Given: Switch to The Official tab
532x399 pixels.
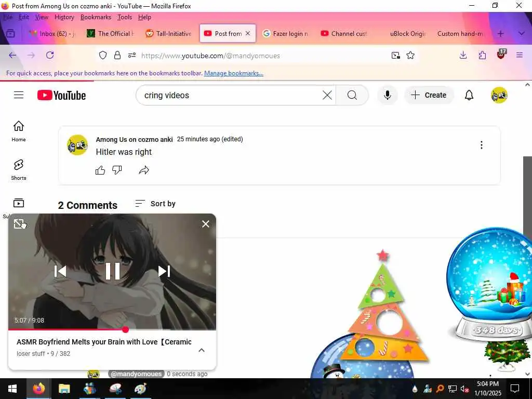Looking at the screenshot, I should (x=111, y=34).
